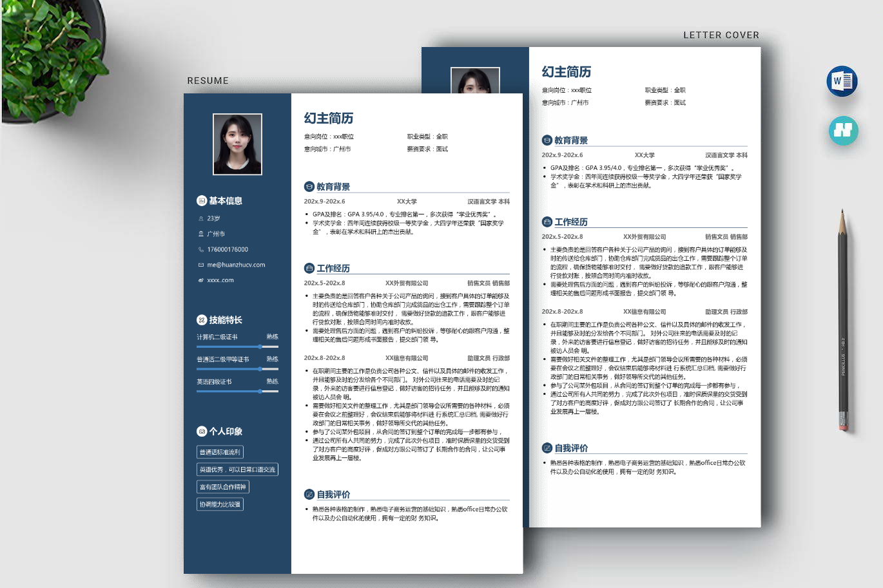Click the 基本信息 heading text
Viewport: 883px width, 588px height.
pyautogui.click(x=226, y=201)
